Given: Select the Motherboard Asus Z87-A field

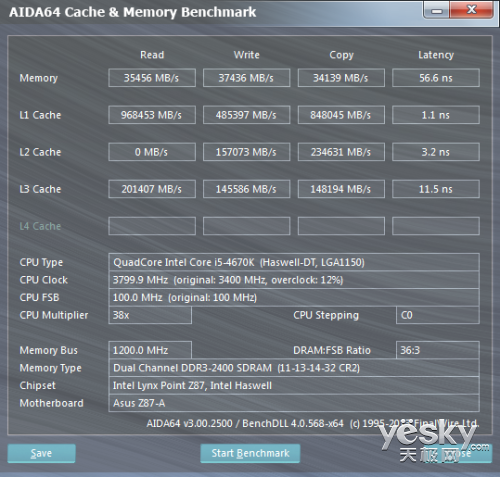Looking at the screenshot, I should tap(294, 403).
